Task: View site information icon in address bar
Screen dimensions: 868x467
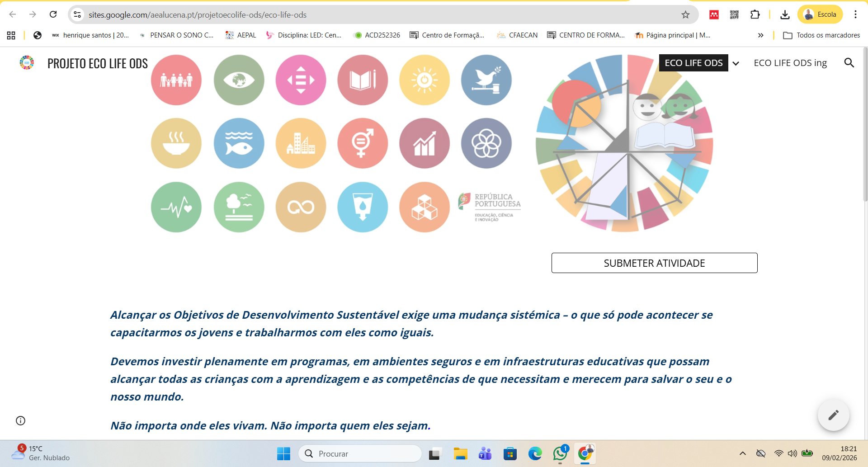Action: pyautogui.click(x=77, y=14)
